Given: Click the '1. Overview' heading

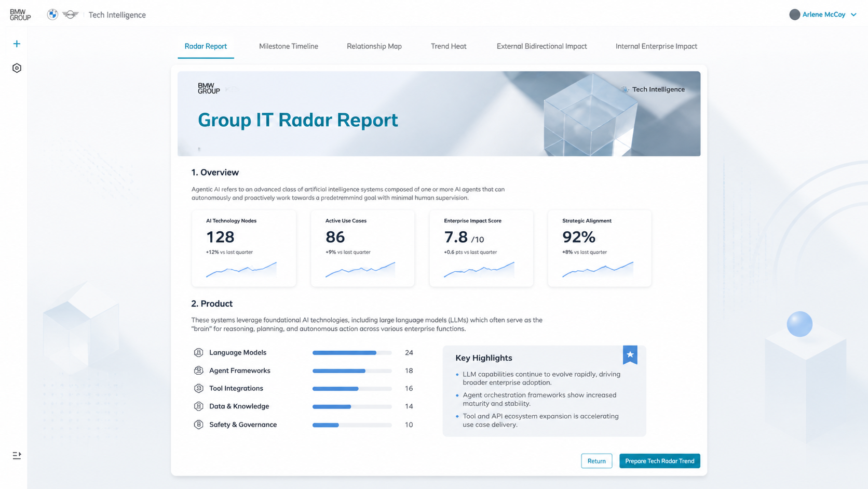Looking at the screenshot, I should pyautogui.click(x=215, y=173).
